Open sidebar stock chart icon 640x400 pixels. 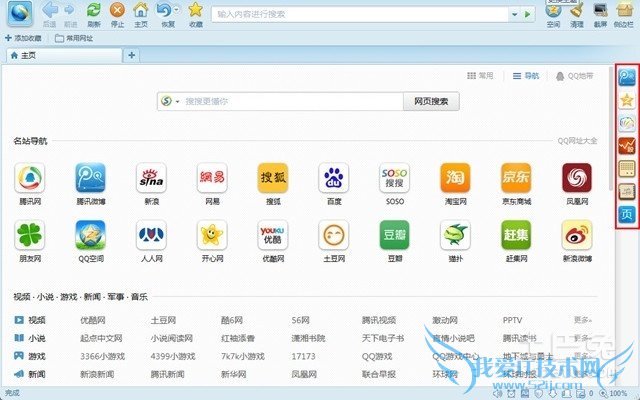point(627,145)
